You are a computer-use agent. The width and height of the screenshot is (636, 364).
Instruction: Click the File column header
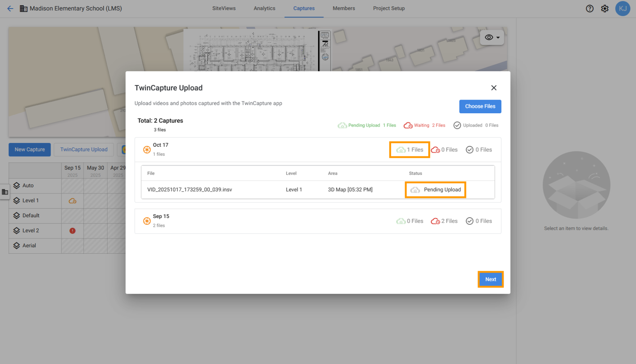[x=151, y=173]
